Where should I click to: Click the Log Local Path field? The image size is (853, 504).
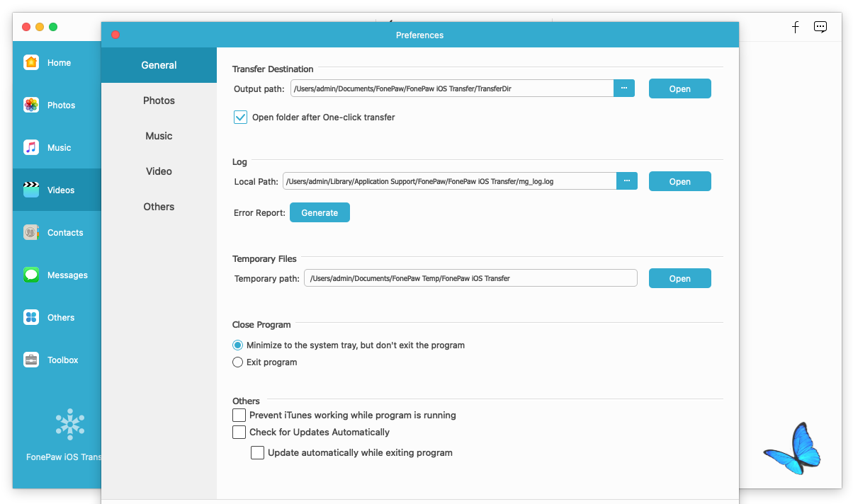tap(450, 181)
